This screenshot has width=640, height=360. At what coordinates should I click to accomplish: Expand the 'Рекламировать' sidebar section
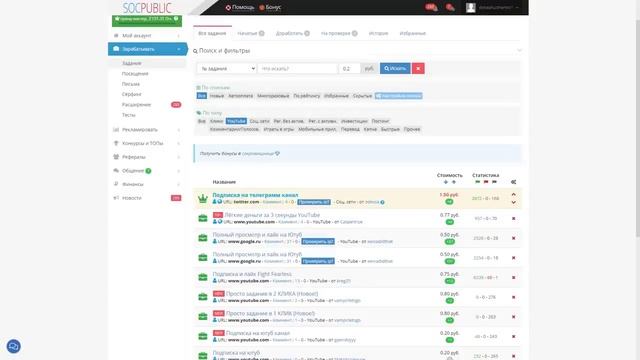[x=147, y=129]
